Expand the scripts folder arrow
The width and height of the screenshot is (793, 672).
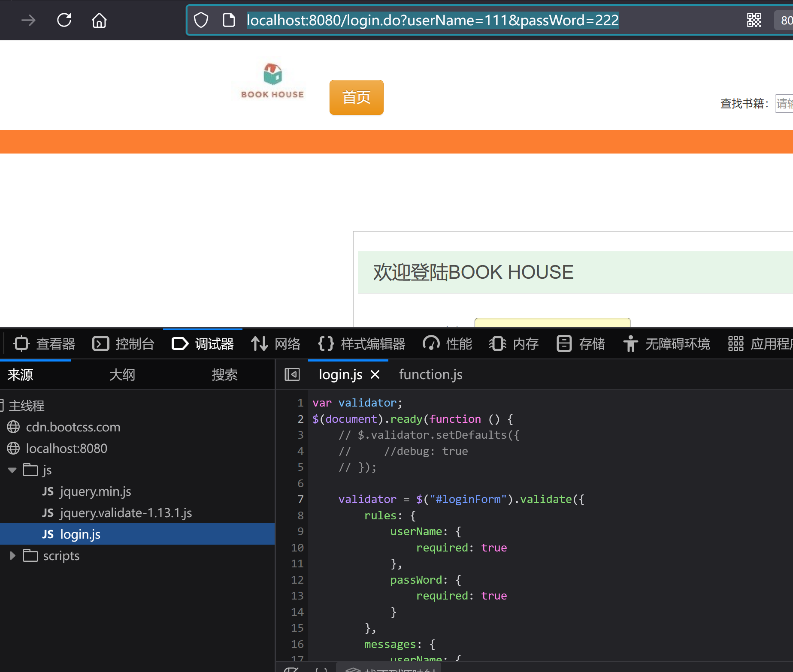pos(12,556)
